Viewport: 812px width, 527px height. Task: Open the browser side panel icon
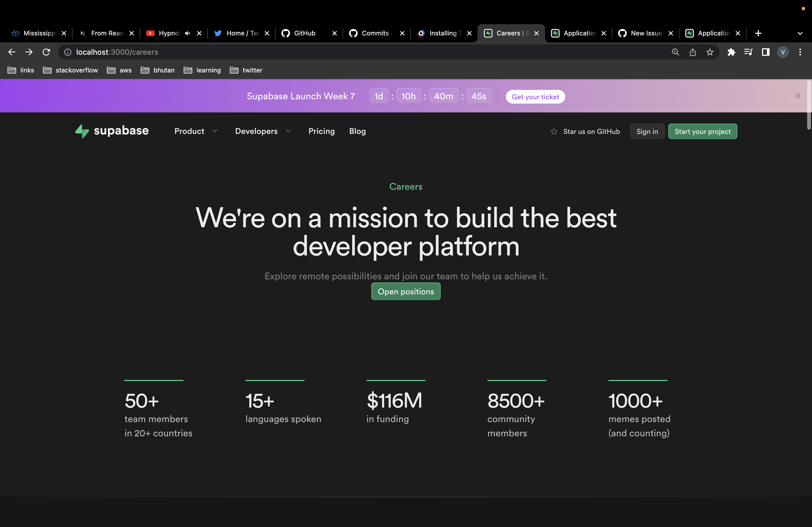(x=766, y=52)
